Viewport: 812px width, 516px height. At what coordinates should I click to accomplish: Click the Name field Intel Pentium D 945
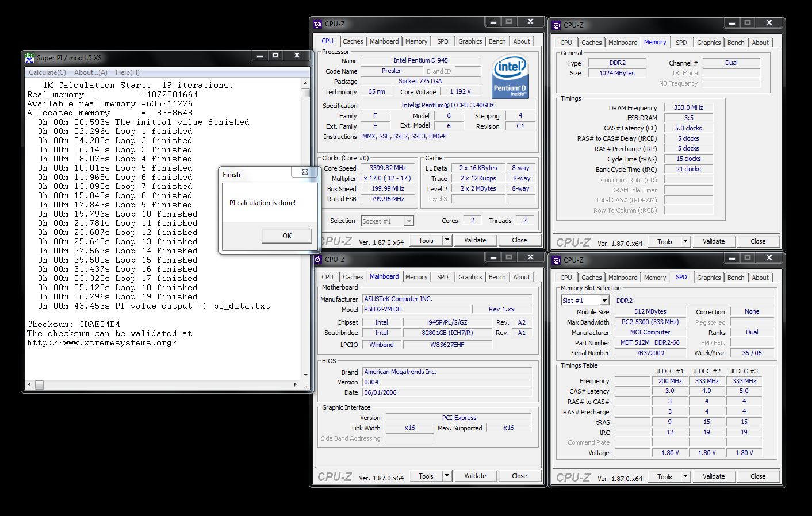(420, 60)
